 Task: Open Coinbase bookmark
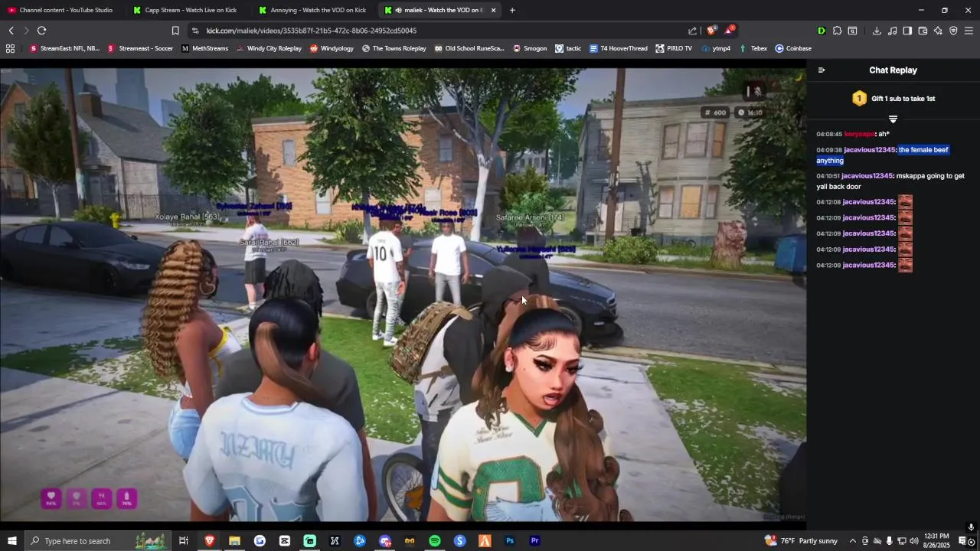tap(793, 48)
